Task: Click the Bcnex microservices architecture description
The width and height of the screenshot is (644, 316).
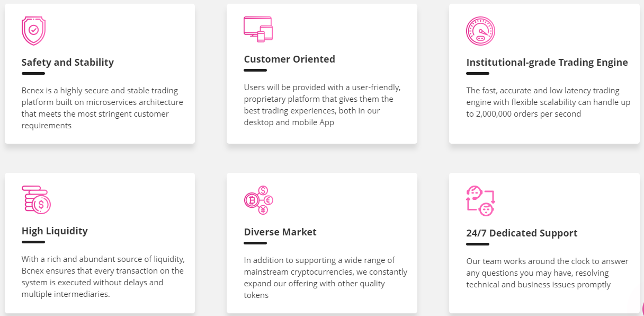Action: click(x=102, y=108)
